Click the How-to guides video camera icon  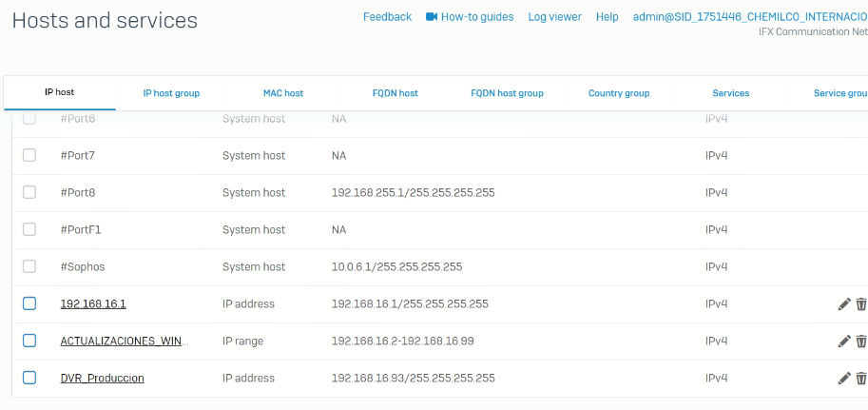click(x=432, y=16)
